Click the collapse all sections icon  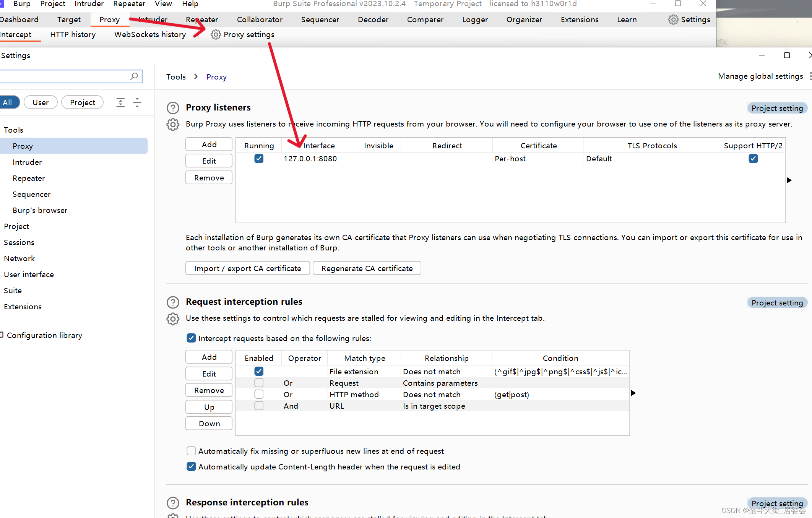pos(137,102)
